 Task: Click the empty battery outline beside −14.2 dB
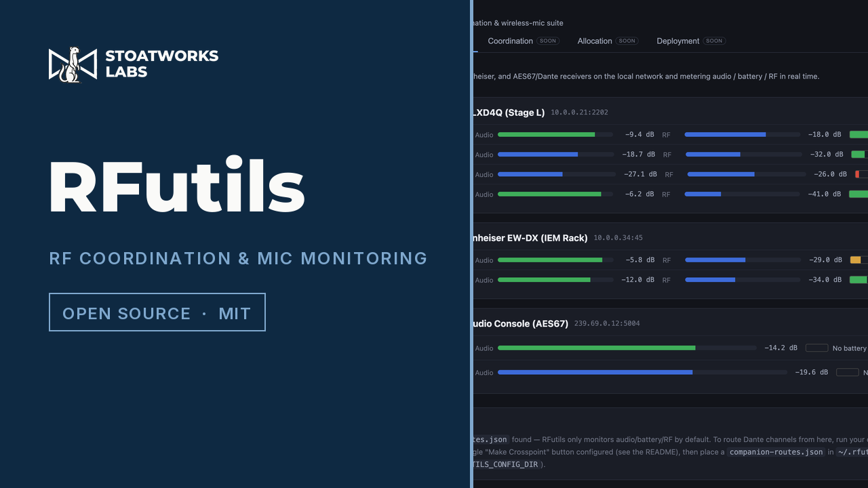click(816, 348)
